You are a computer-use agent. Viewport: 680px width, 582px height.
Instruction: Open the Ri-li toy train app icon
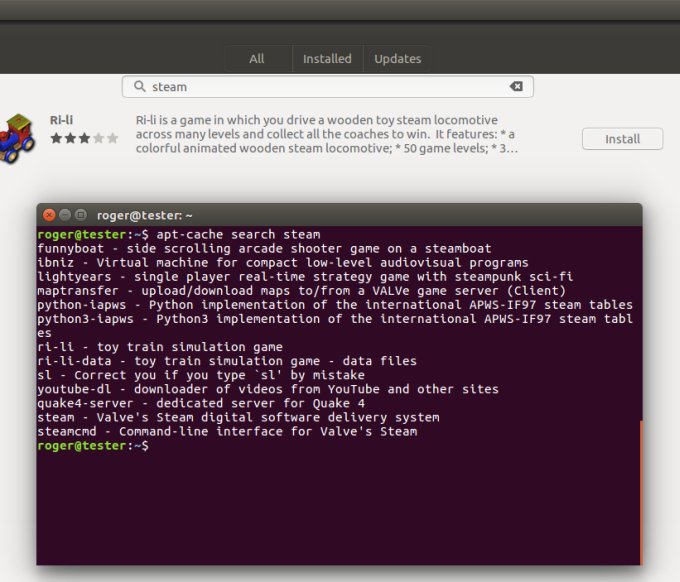click(16, 138)
